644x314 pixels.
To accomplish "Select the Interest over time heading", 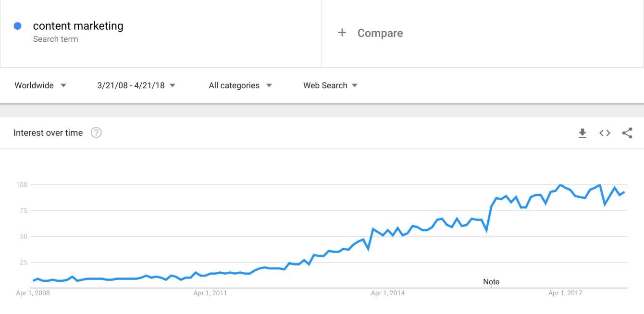I will [48, 133].
